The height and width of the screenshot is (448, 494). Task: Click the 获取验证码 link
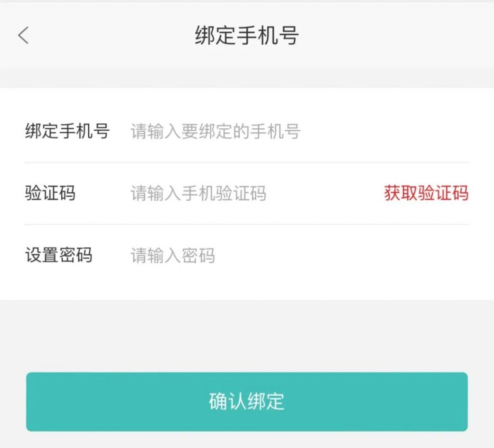pyautogui.click(x=426, y=193)
